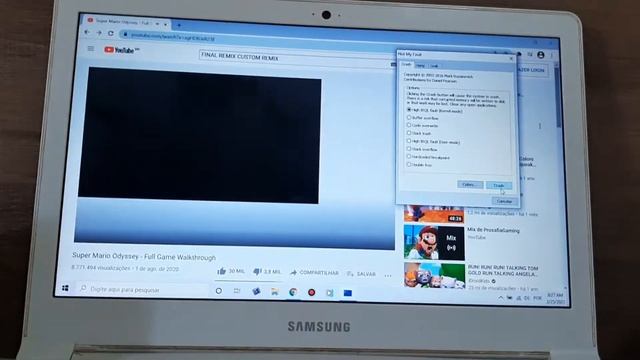Select High IRQL fault (User-mode) option
The image size is (640, 360).
point(433,142)
